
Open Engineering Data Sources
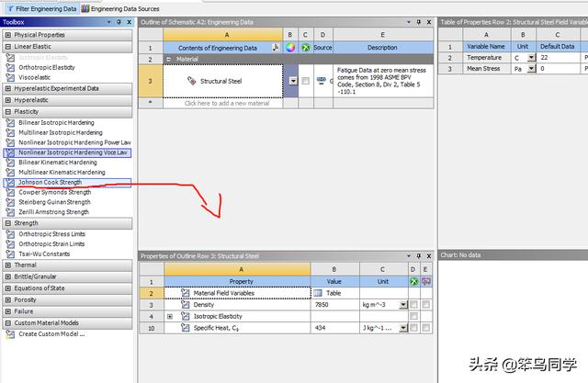click(119, 8)
